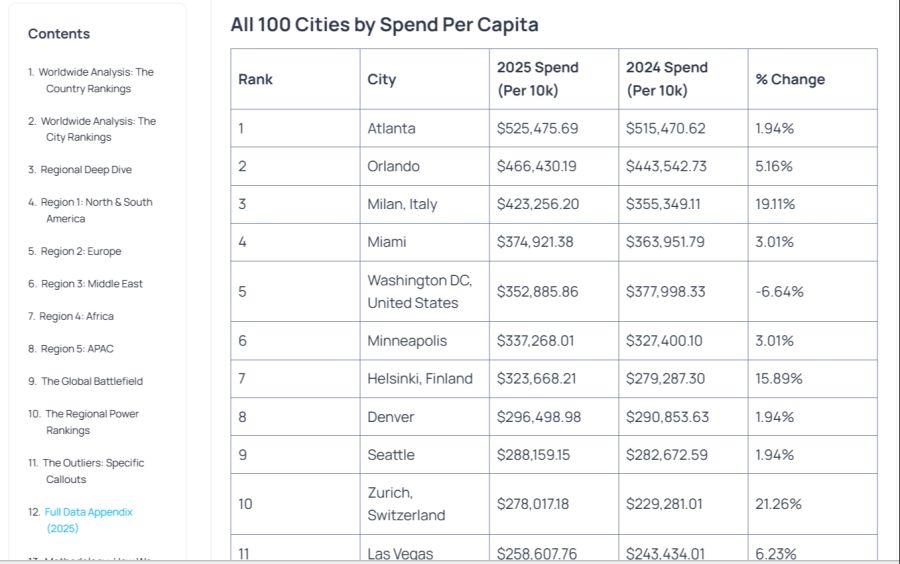The width and height of the screenshot is (900, 564).
Task: Go to Region 4: Africa section
Action: pyautogui.click(x=77, y=316)
